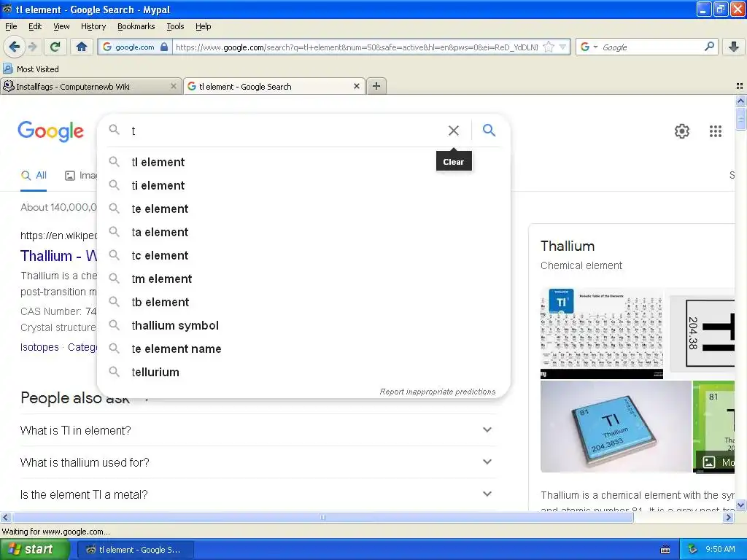Open the list all tabs button
This screenshot has height=560, width=747.
[740, 86]
